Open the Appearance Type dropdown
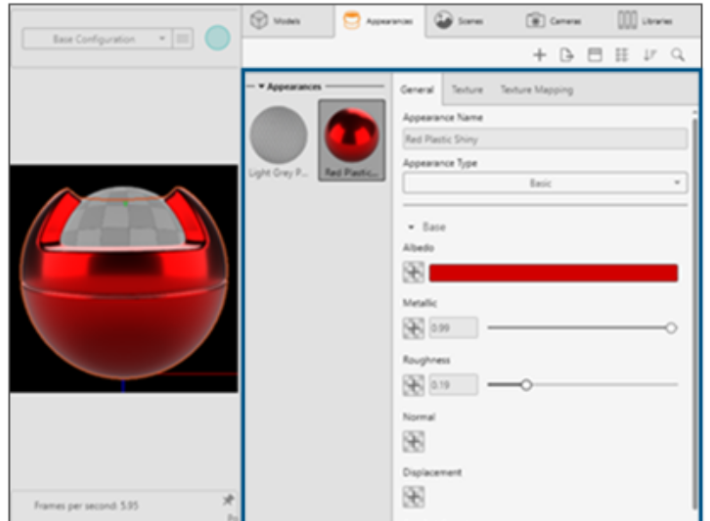The height and width of the screenshot is (521, 710). click(x=544, y=183)
